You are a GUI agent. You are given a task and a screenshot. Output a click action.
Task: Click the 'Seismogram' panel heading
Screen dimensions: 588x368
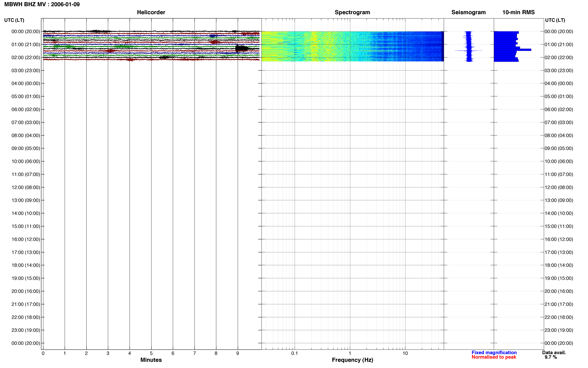pyautogui.click(x=468, y=12)
